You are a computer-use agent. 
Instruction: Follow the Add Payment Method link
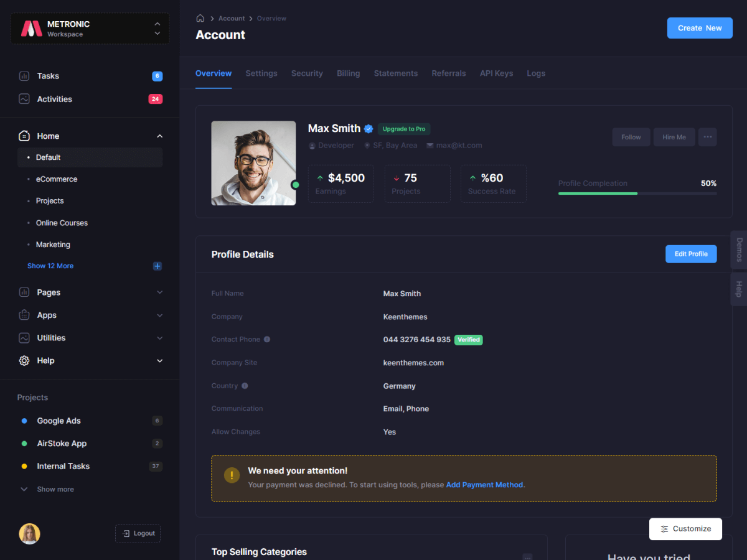coord(484,485)
